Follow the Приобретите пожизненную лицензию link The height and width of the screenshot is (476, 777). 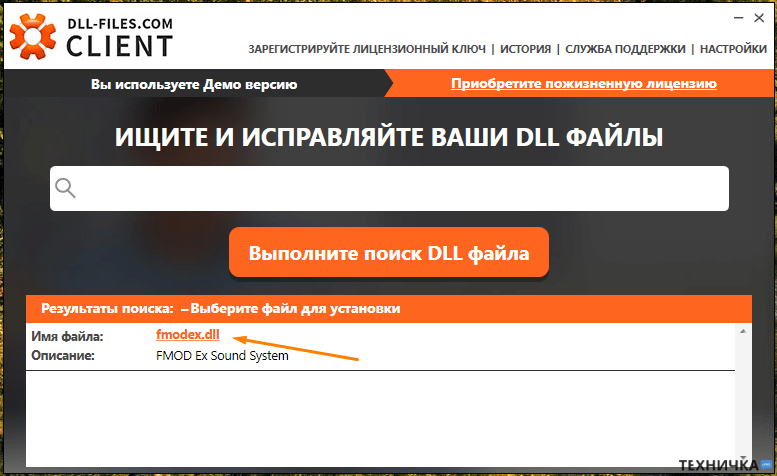click(x=584, y=84)
